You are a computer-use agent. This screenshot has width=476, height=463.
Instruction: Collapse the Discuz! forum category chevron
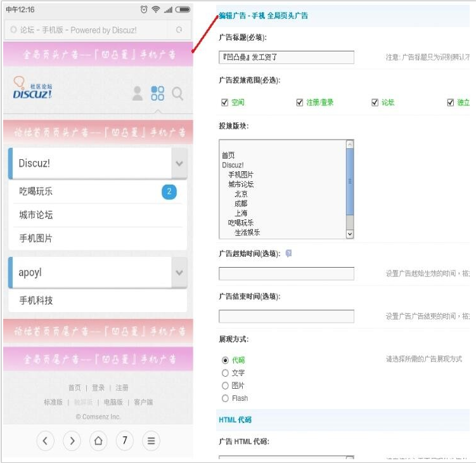tap(179, 164)
